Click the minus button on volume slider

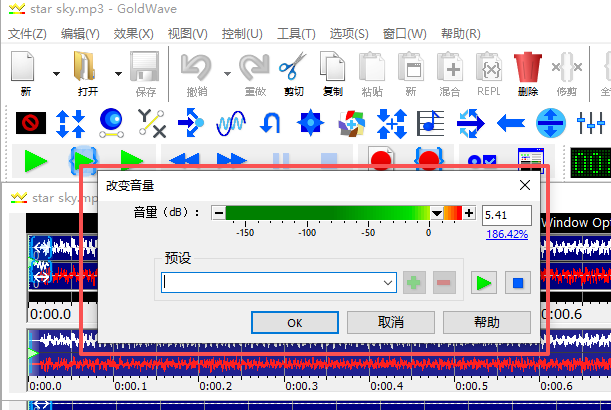pyautogui.click(x=219, y=213)
